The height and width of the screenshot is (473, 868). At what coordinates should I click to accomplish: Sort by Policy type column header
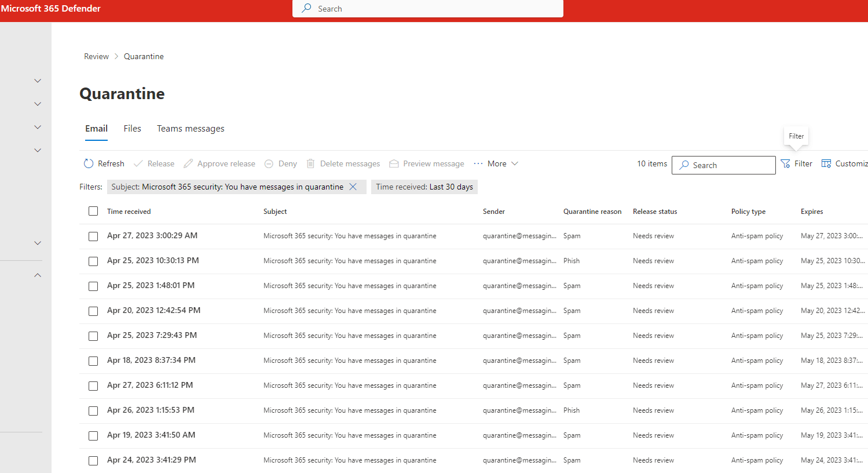click(x=748, y=212)
